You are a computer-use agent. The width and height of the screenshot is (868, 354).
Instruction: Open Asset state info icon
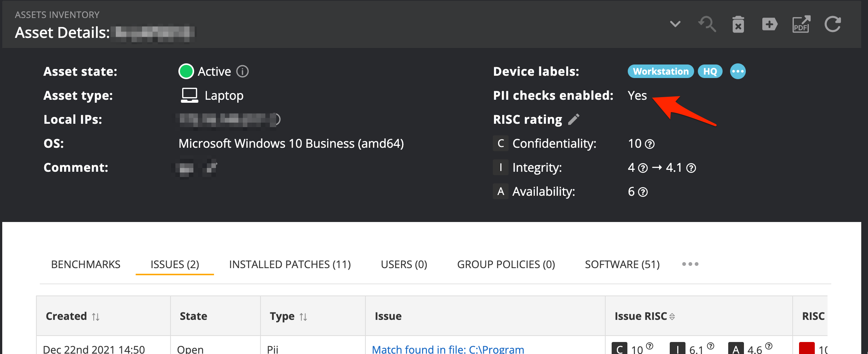click(242, 71)
